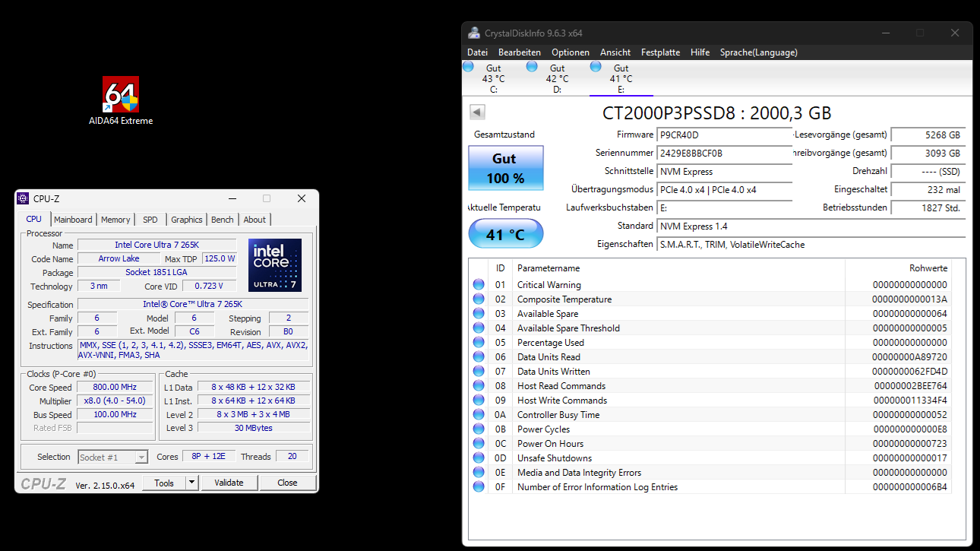Open the Tools dropdown arrow in CPU-Z

(x=191, y=483)
